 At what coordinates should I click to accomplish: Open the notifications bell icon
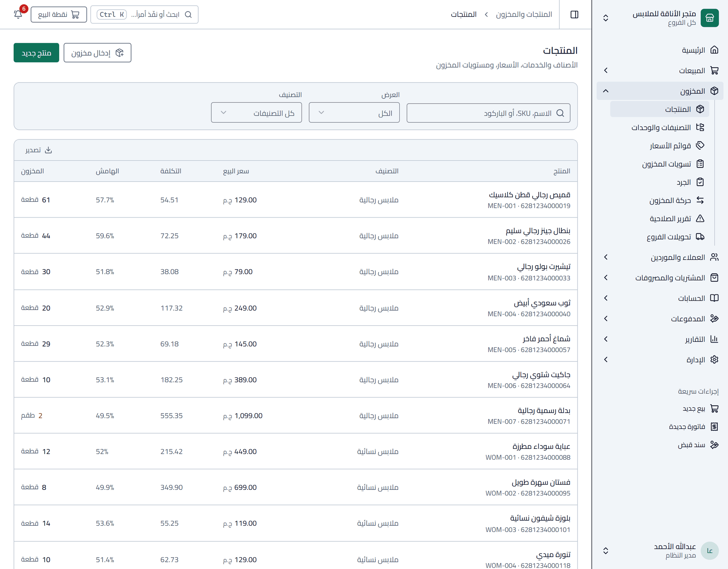coord(18,14)
